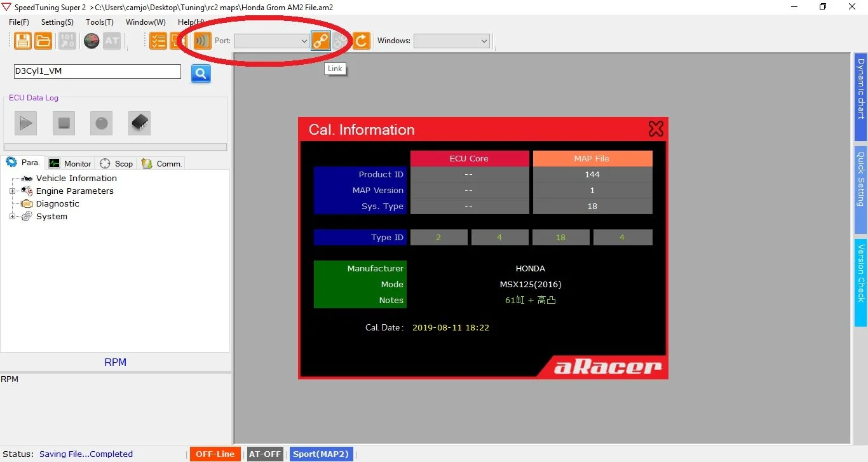
Task: Click the Save file floppy icon
Action: pos(23,41)
